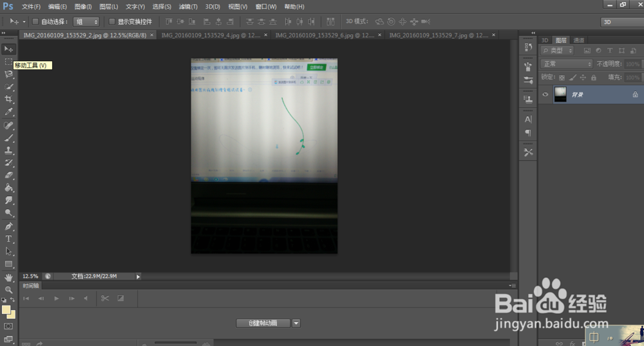Select the Spot Healing Brush tool

(8, 125)
